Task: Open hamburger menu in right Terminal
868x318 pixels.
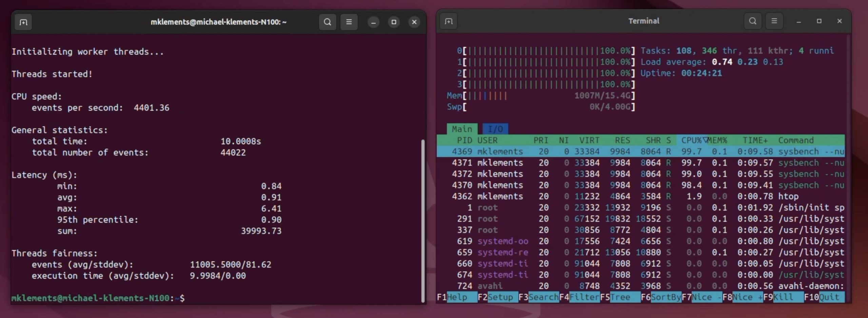Action: click(774, 21)
